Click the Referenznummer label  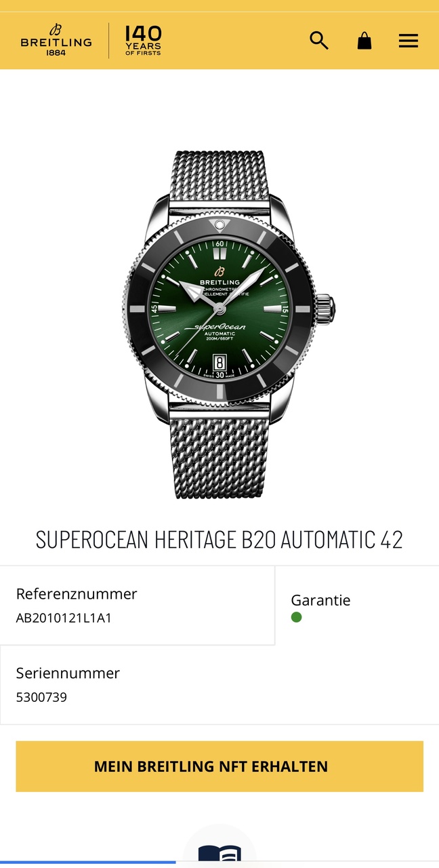click(77, 593)
